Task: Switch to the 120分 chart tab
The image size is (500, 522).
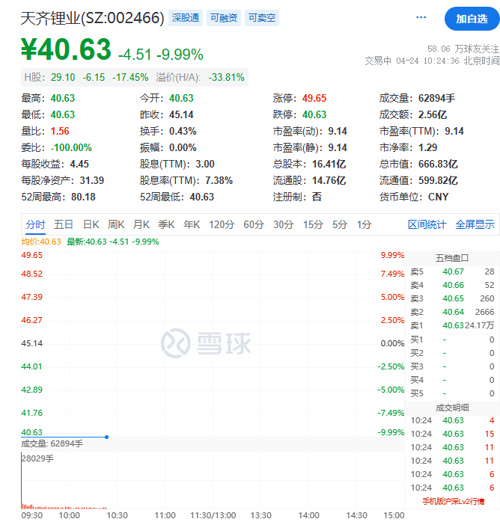Action: 222,225
